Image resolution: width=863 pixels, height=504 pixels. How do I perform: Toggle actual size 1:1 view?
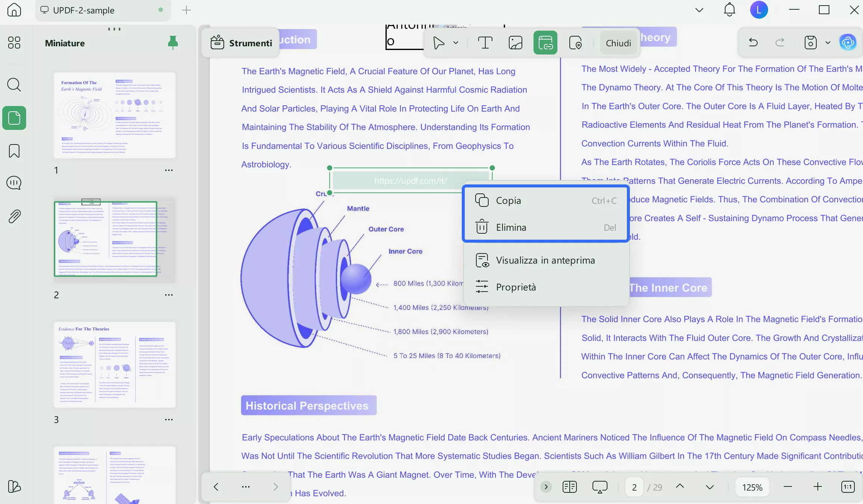(848, 487)
